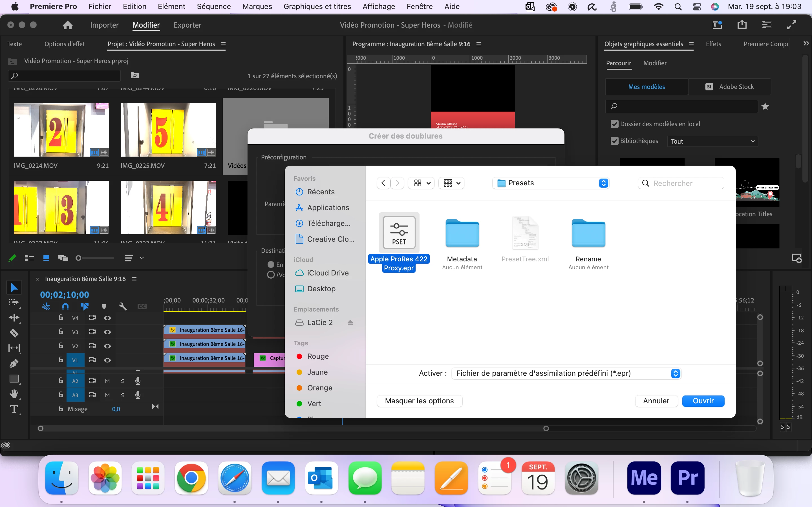
Task: Switch to the Exporter tab
Action: tap(187, 25)
